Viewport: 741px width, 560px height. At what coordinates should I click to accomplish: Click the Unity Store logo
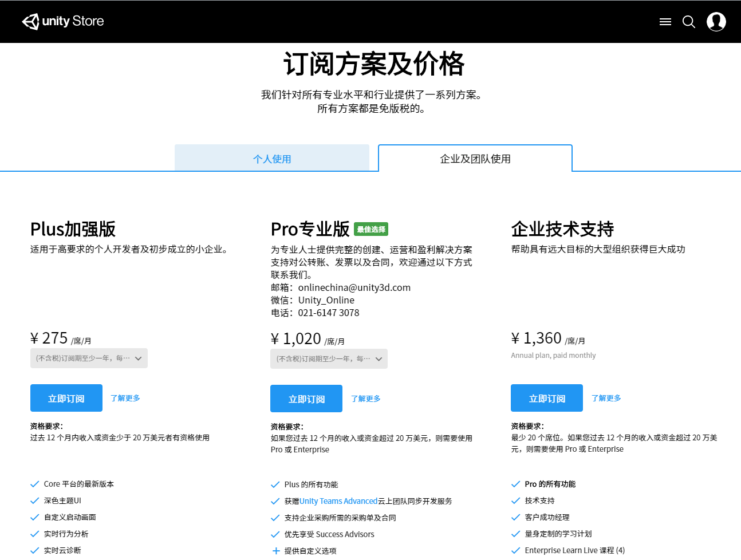click(63, 21)
